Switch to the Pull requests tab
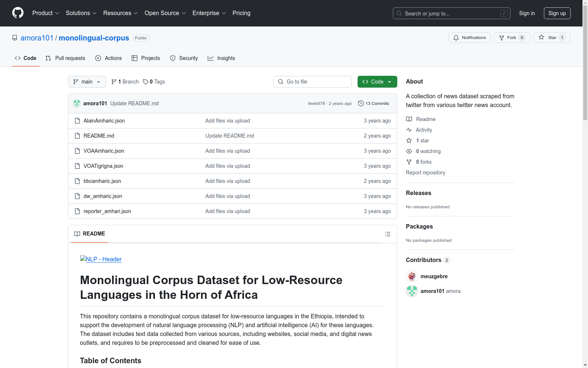The height and width of the screenshot is (368, 588). (65, 58)
